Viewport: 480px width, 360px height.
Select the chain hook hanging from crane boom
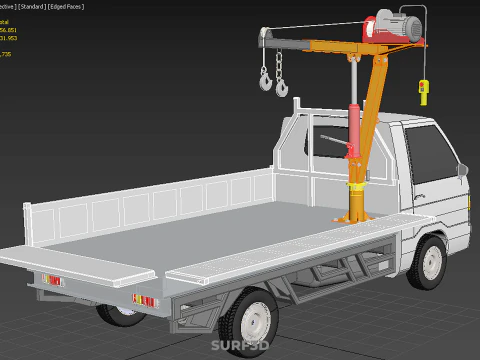pyautogui.click(x=281, y=73)
